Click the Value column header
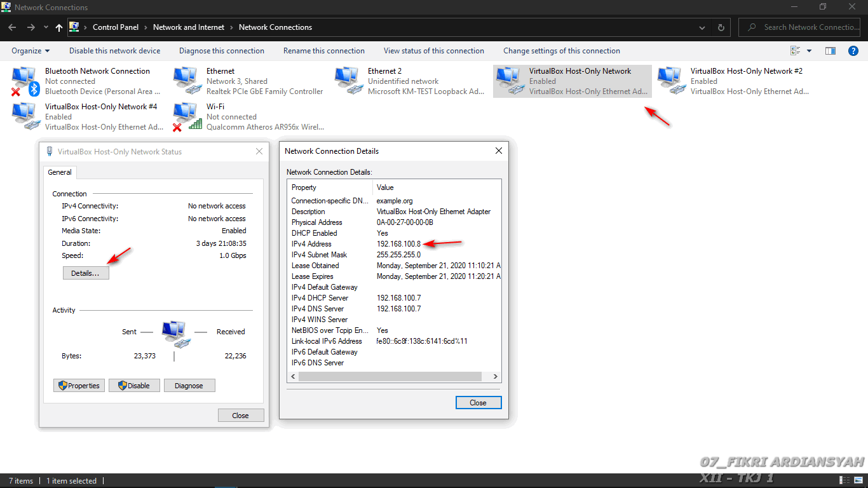Image resolution: width=868 pixels, height=488 pixels. [x=437, y=187]
